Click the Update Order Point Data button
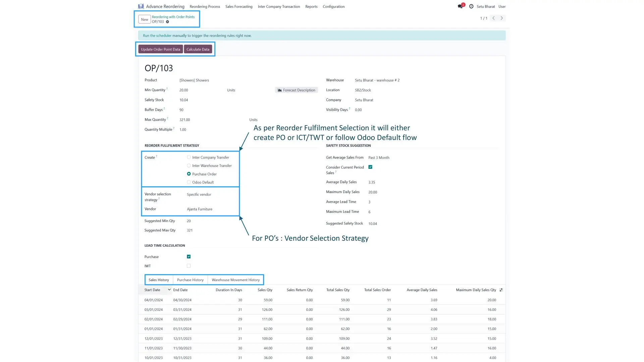644x362 pixels. tap(161, 49)
